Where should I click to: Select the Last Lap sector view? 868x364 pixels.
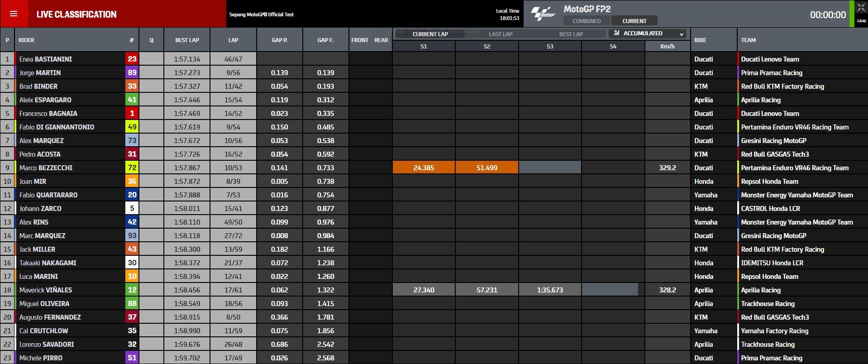click(501, 34)
